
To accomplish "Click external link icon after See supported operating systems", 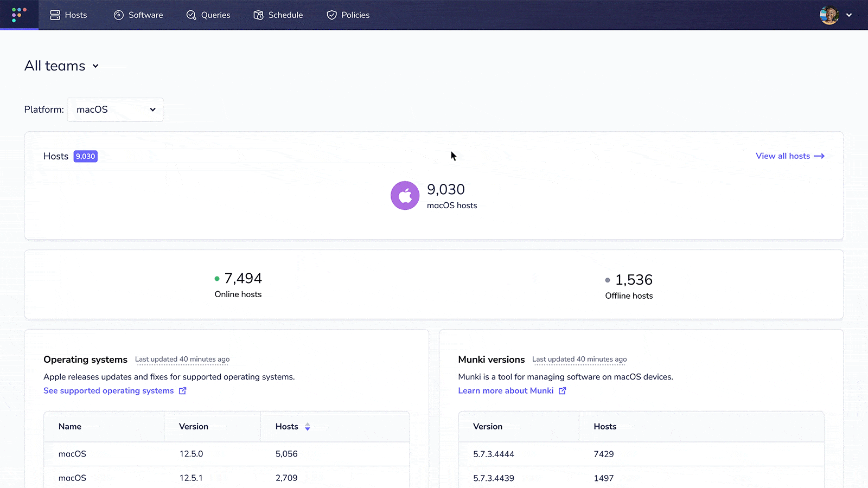I will coord(183,391).
